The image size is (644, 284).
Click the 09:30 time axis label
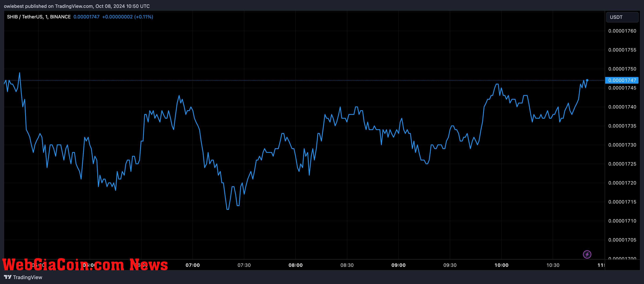[450, 265]
